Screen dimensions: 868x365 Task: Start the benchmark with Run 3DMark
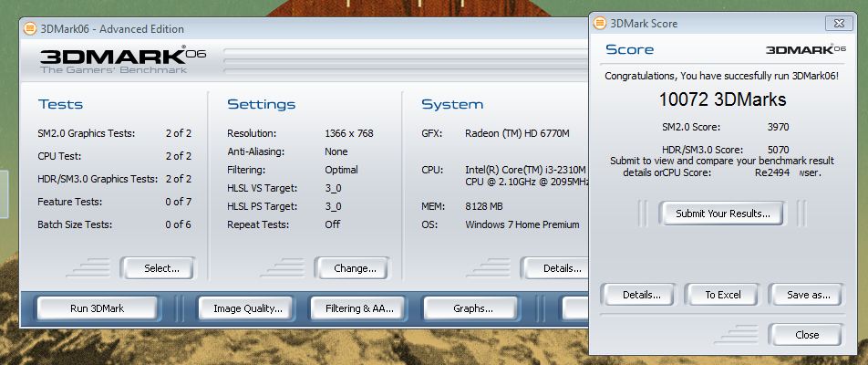point(98,308)
